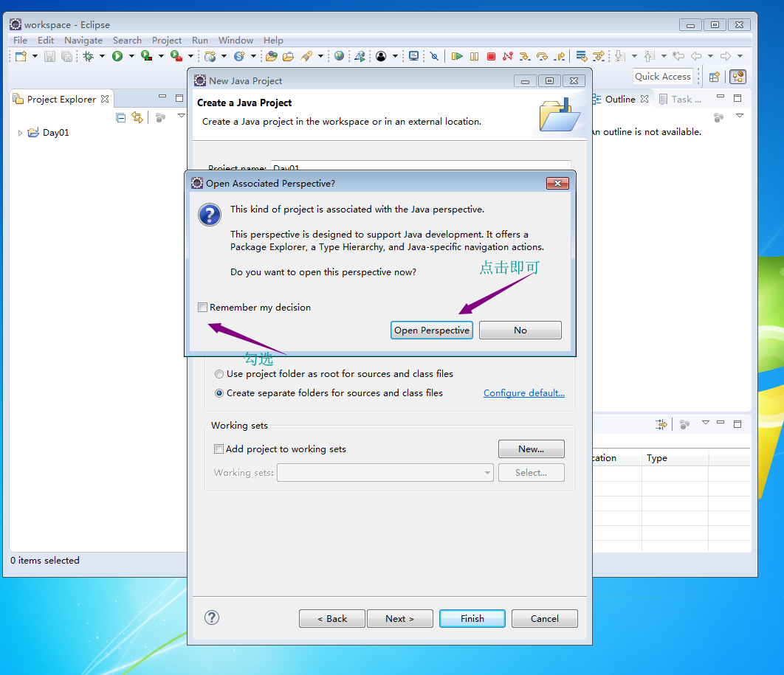
Task: Open the Help menu
Action: [273, 41]
